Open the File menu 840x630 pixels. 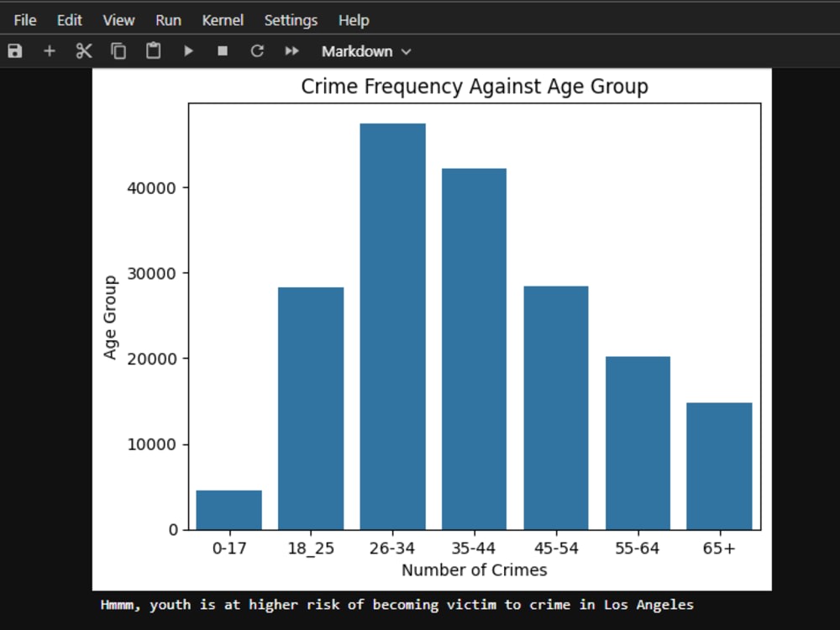(25, 20)
